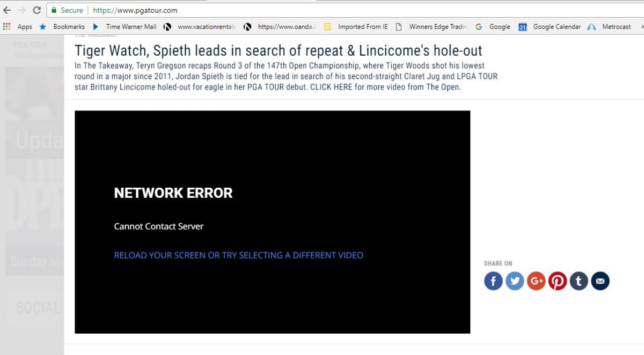Image resolution: width=644 pixels, height=355 pixels.
Task: Go back with the browser back arrow
Action: (7, 10)
